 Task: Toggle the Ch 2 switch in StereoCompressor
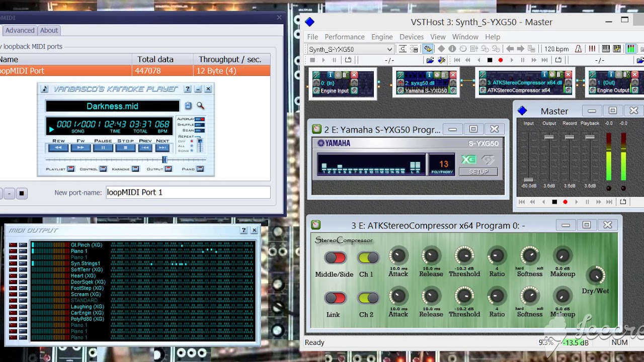coord(368,298)
